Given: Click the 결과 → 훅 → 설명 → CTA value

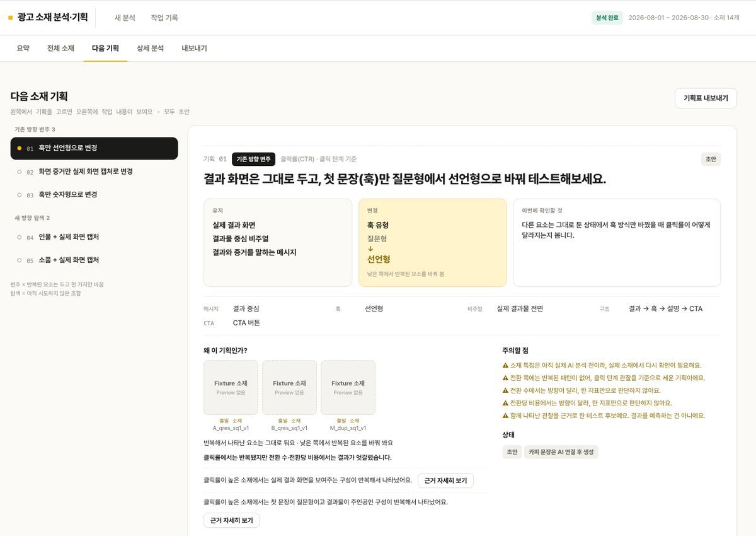Looking at the screenshot, I should [x=665, y=309].
